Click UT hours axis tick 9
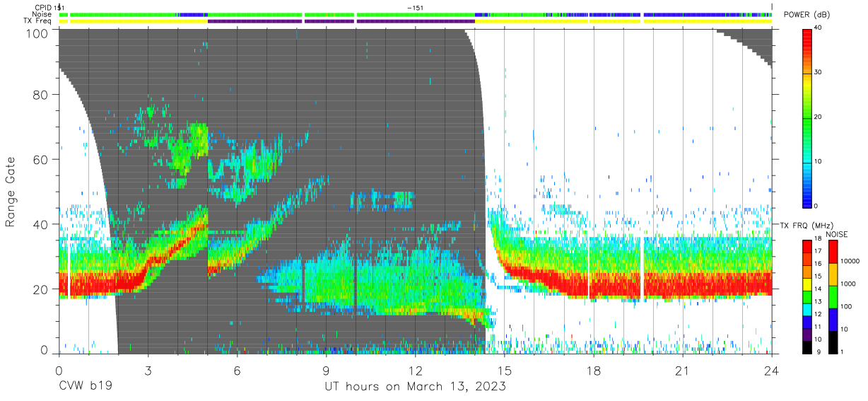Screen dimensions: 868x401 327,370
